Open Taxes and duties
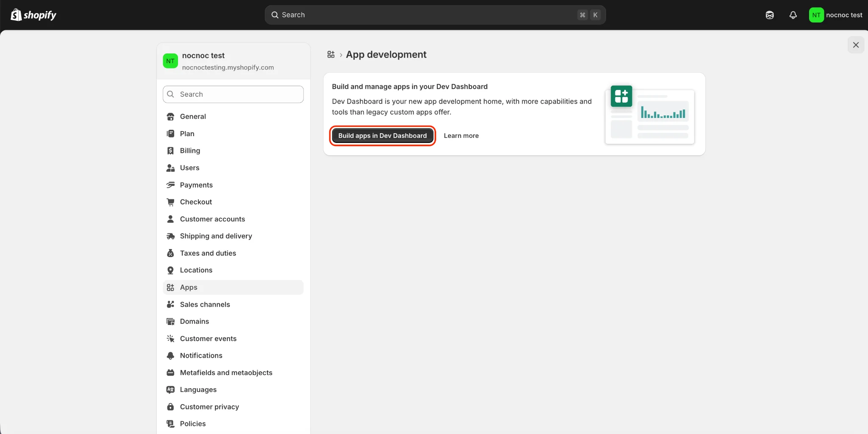 click(x=233, y=253)
